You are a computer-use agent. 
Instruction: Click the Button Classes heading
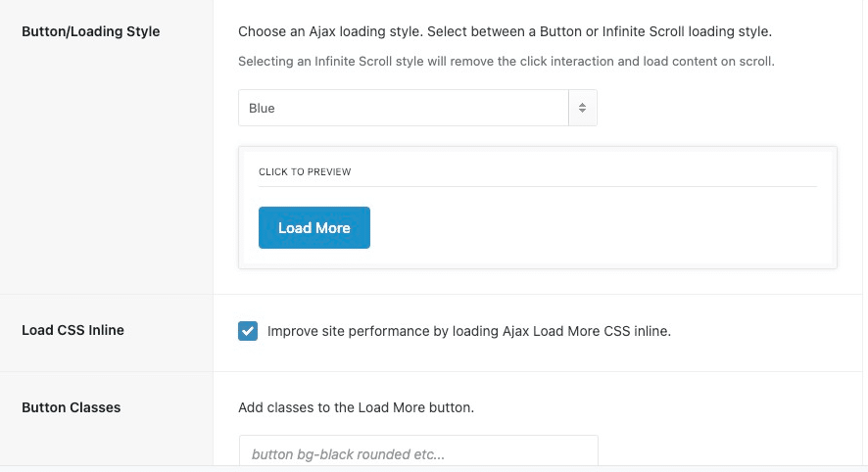[x=71, y=407]
